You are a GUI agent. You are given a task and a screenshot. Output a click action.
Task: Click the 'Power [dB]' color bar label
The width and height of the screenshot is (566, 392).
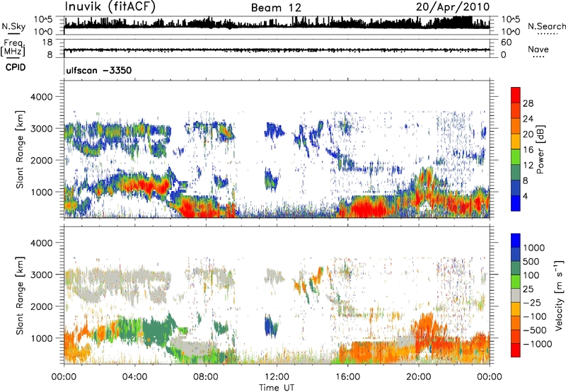tap(541, 149)
